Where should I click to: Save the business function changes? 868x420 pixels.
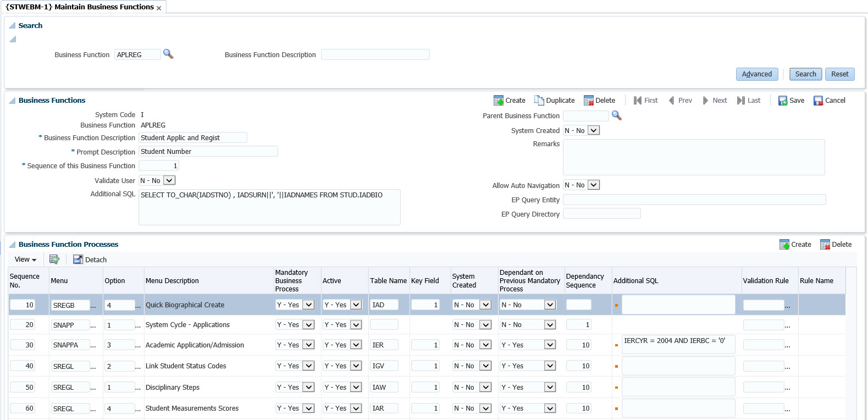791,101
